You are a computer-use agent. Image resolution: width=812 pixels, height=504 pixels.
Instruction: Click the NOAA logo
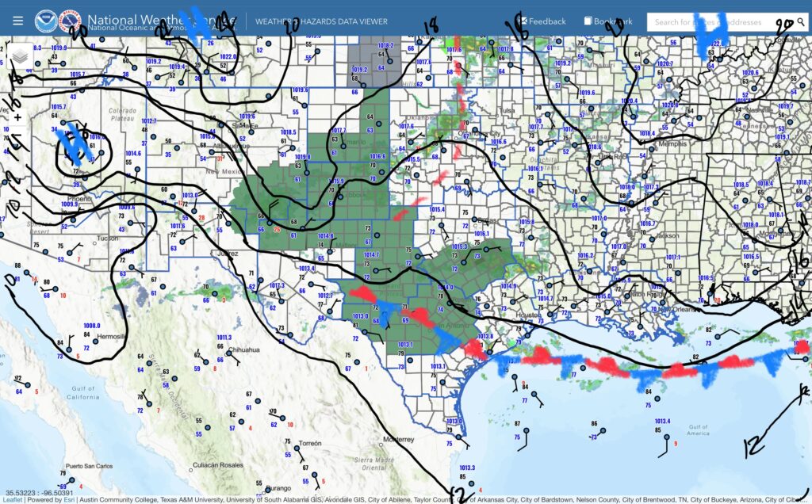[49, 21]
